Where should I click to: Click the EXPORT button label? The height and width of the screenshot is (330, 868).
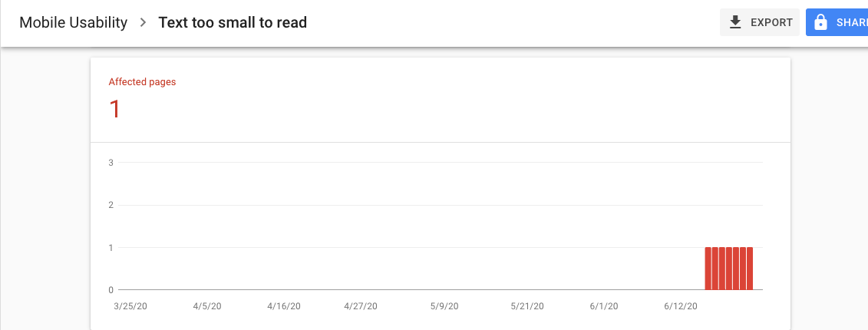pos(771,23)
